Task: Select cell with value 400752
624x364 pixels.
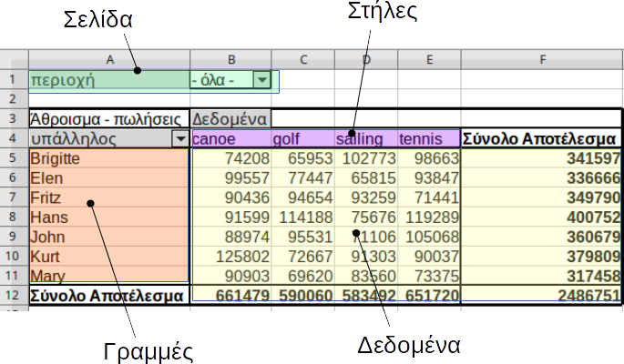Action: [541, 217]
